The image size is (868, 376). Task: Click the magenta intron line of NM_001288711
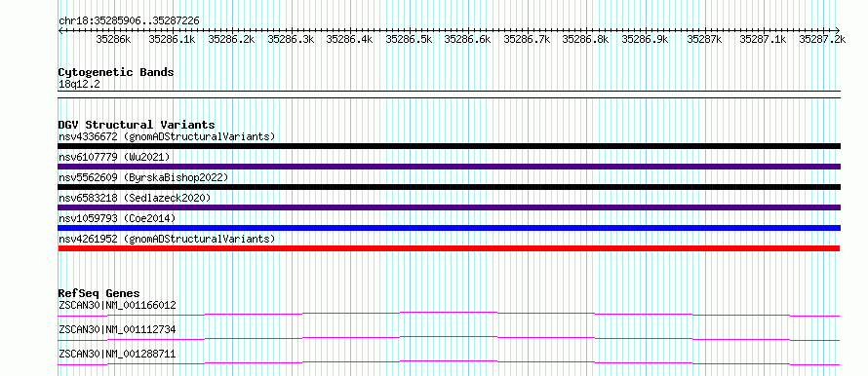449,362
